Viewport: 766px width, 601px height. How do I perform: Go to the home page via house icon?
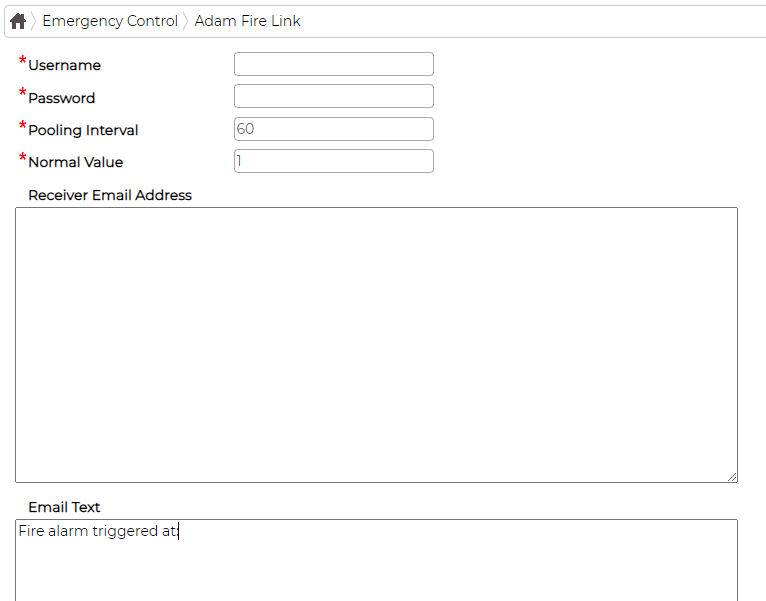[18, 21]
